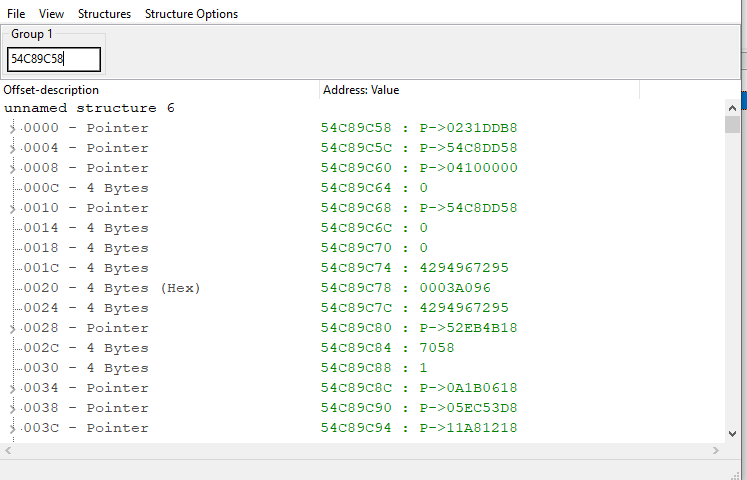Image resolution: width=747 pixels, height=480 pixels.
Task: Click the horizontal scrollbar left arrow
Action: pos(8,450)
